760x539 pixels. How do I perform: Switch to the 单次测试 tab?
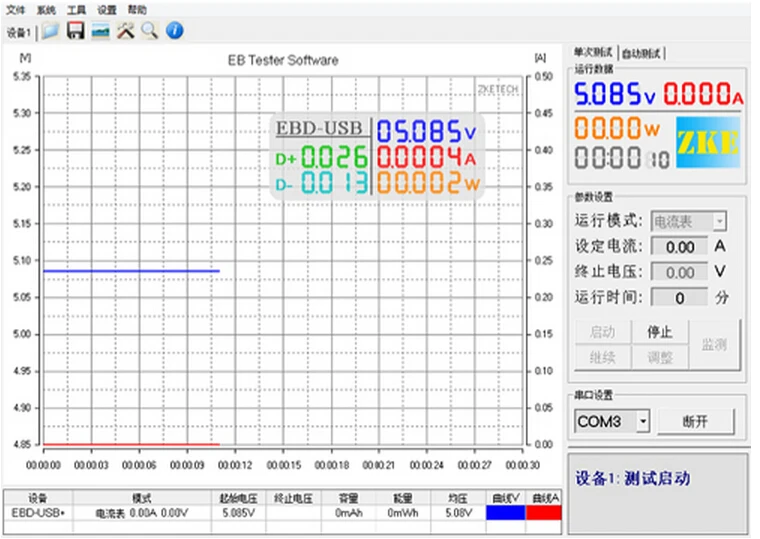(593, 52)
